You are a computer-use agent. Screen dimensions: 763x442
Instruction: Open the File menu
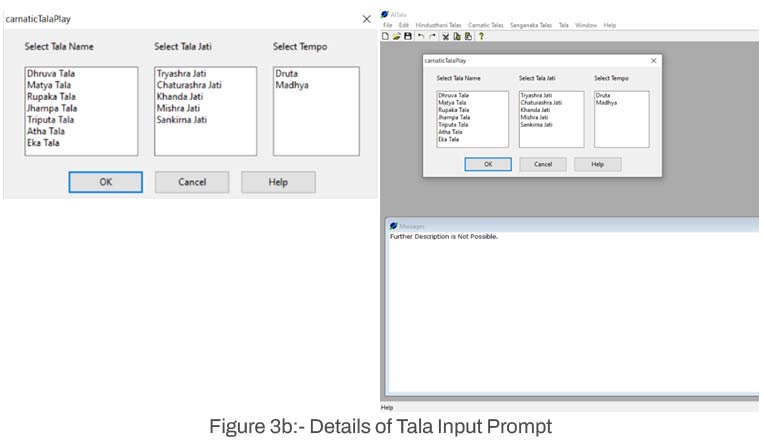(x=387, y=25)
